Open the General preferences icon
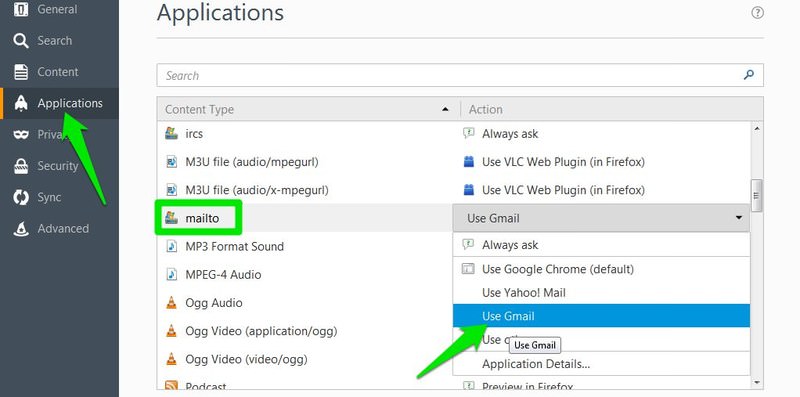 point(21,9)
